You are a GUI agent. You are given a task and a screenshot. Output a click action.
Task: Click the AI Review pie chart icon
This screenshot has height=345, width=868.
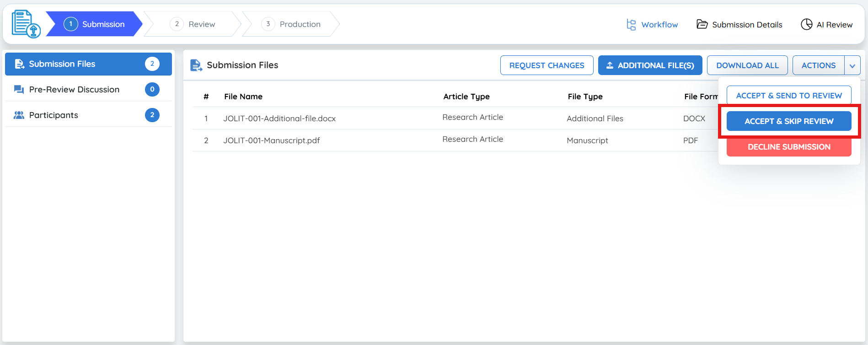click(x=806, y=24)
